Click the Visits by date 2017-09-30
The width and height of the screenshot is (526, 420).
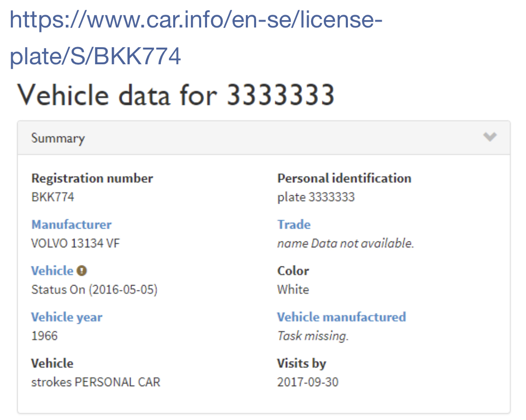point(308,382)
